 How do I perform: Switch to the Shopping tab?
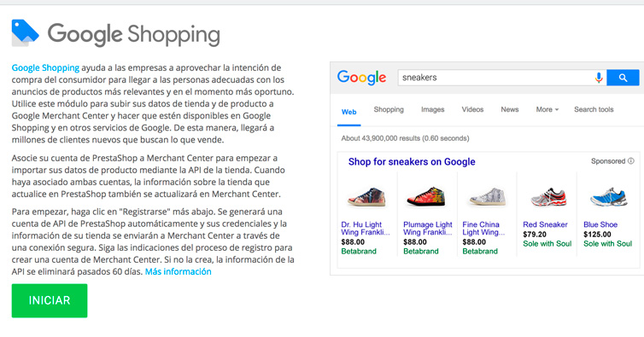389,109
